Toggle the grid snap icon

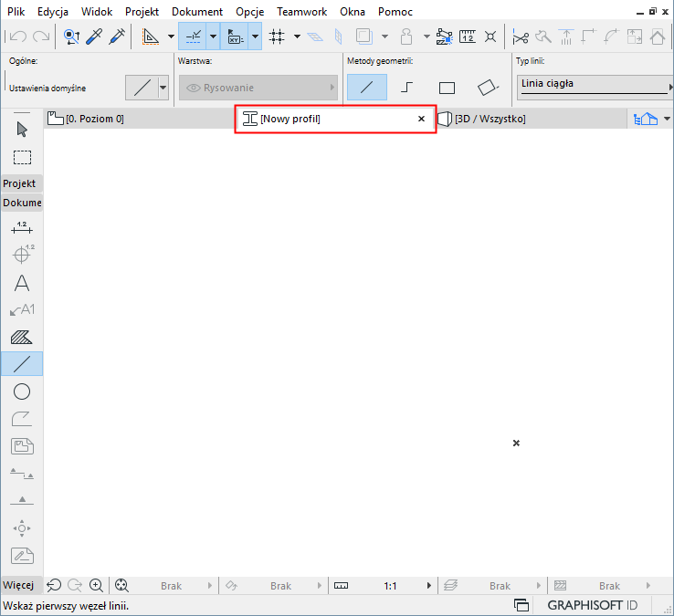point(277,37)
